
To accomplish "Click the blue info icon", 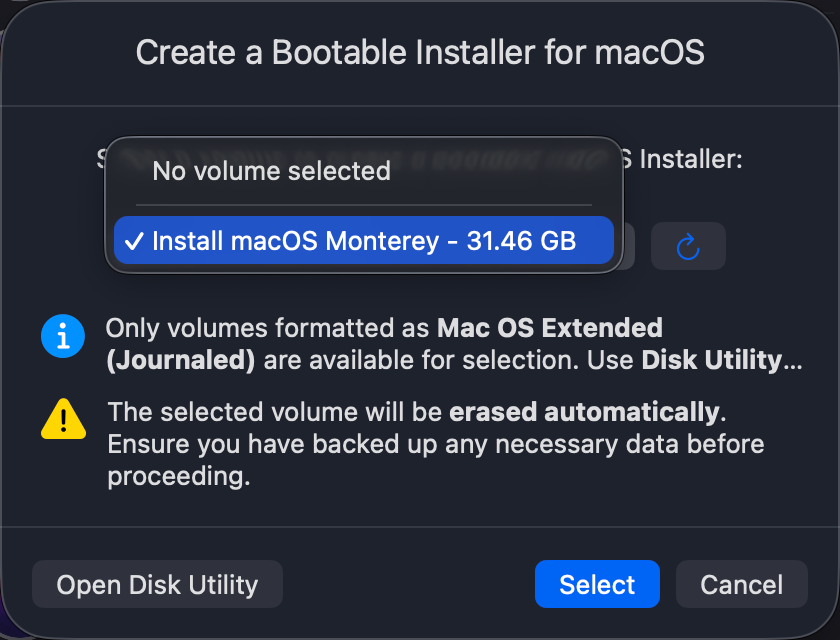I will pos(62,336).
